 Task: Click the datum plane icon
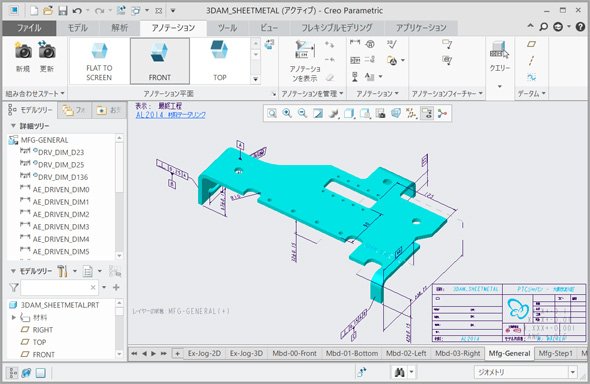(531, 44)
